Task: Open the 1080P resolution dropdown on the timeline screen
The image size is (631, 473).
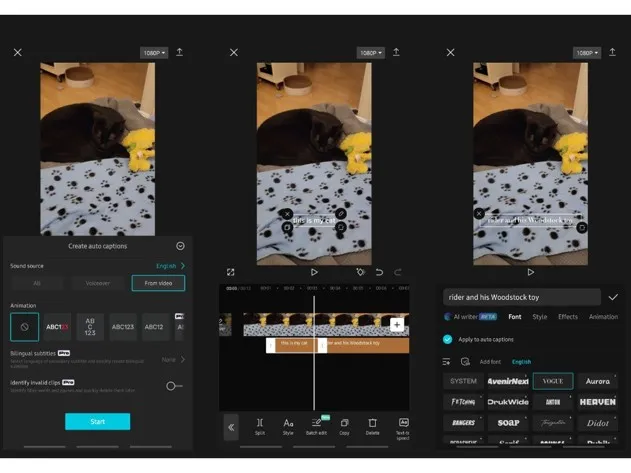Action: point(371,53)
